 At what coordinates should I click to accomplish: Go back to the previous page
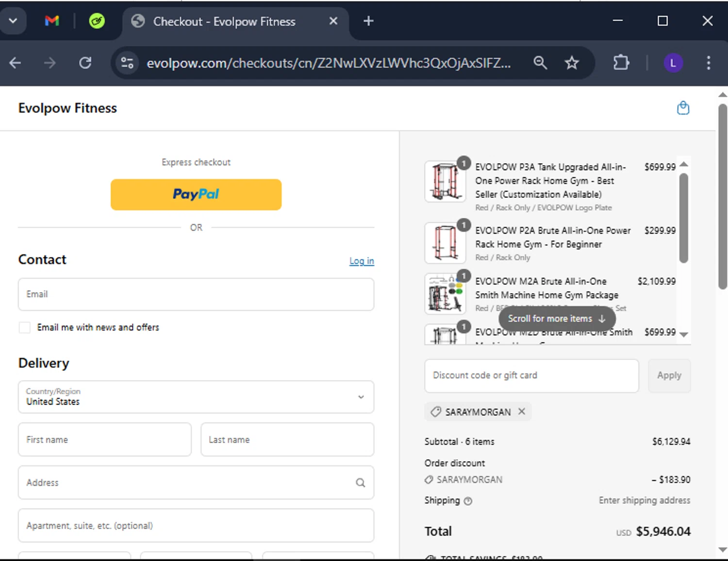(x=15, y=63)
